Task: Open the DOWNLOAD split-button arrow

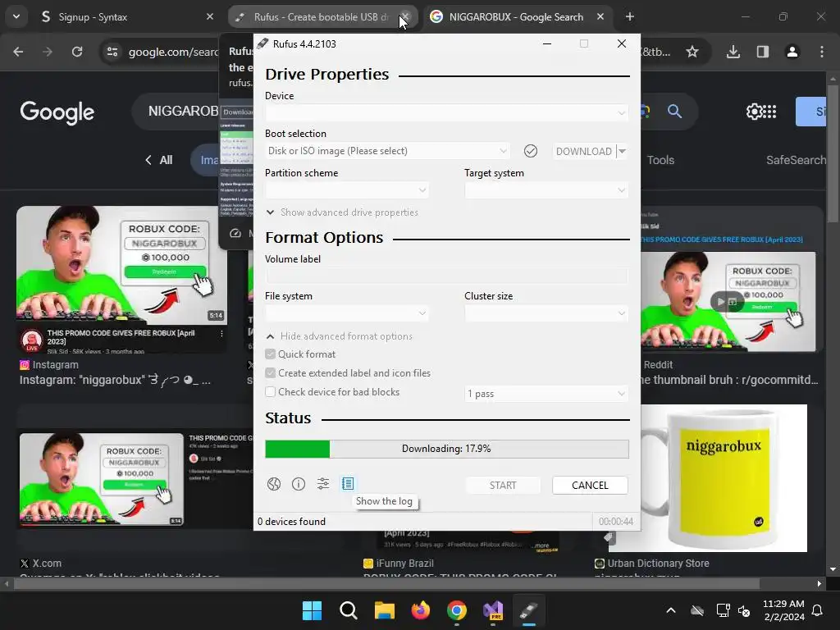Action: pos(622,152)
